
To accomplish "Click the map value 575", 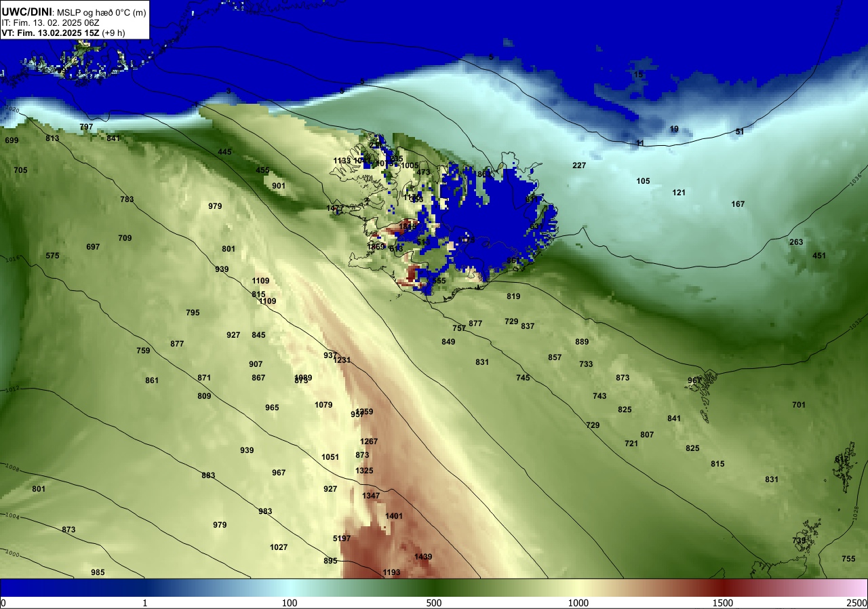I will pos(52,256).
